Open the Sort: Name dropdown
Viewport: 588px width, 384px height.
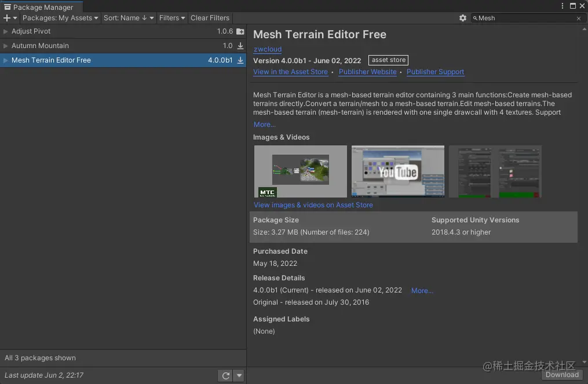point(129,18)
